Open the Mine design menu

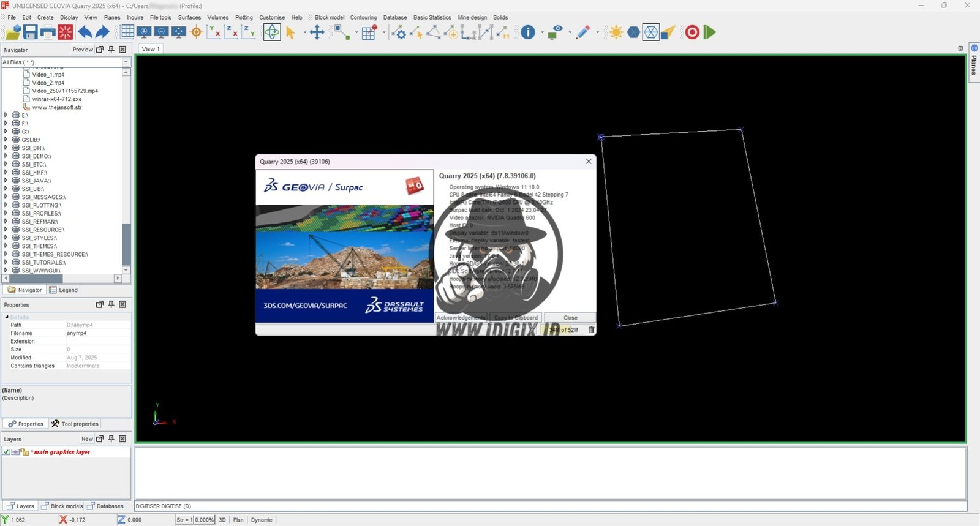click(x=472, y=17)
